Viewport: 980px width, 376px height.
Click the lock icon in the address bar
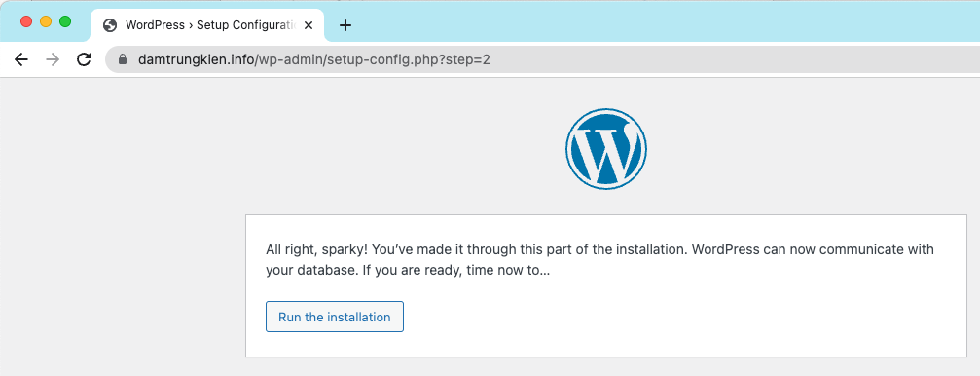pyautogui.click(x=123, y=59)
